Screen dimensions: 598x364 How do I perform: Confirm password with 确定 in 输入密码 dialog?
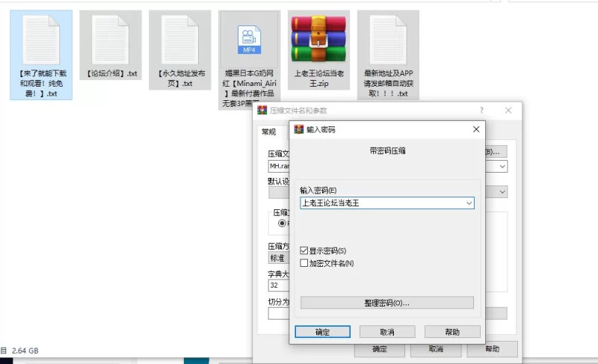(x=322, y=331)
